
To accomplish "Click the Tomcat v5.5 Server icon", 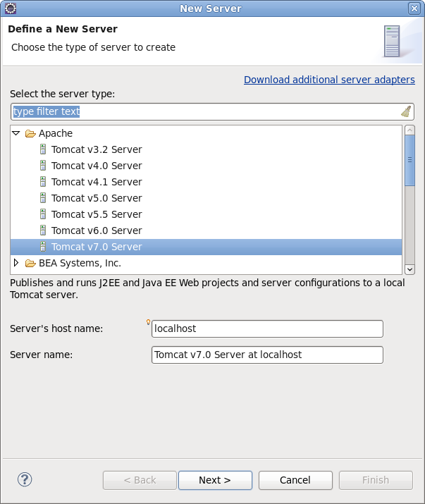I will pos(43,214).
